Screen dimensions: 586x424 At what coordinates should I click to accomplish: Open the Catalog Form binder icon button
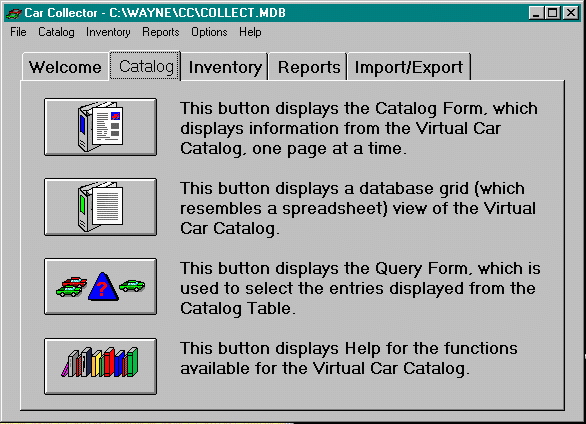click(x=100, y=127)
